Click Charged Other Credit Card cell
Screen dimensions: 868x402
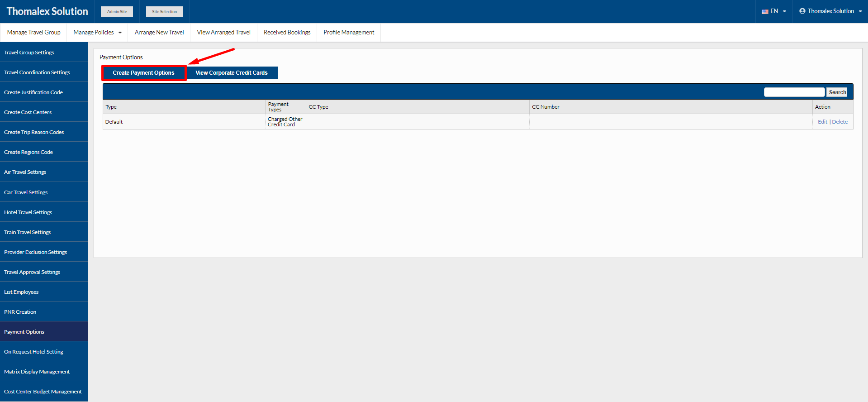coord(285,122)
